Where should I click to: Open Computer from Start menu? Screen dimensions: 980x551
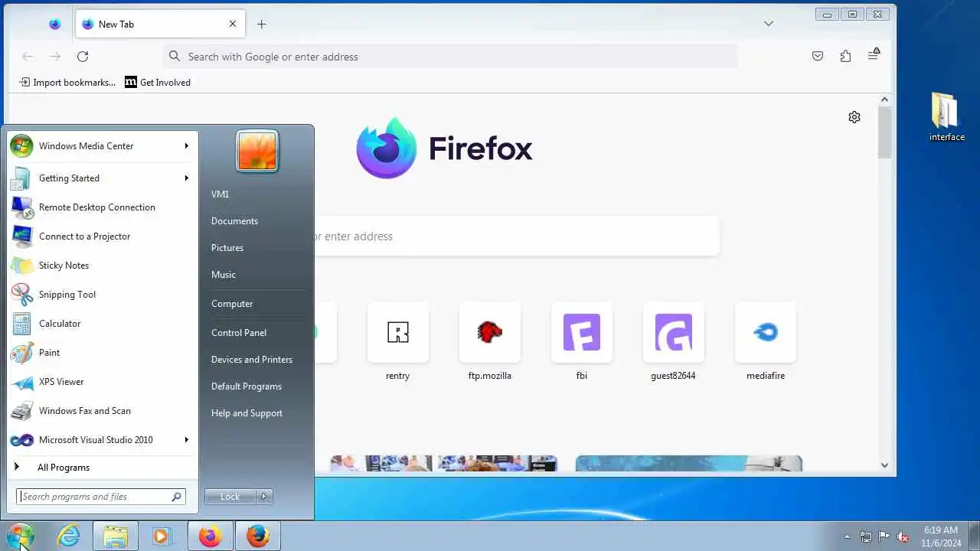[x=232, y=304]
